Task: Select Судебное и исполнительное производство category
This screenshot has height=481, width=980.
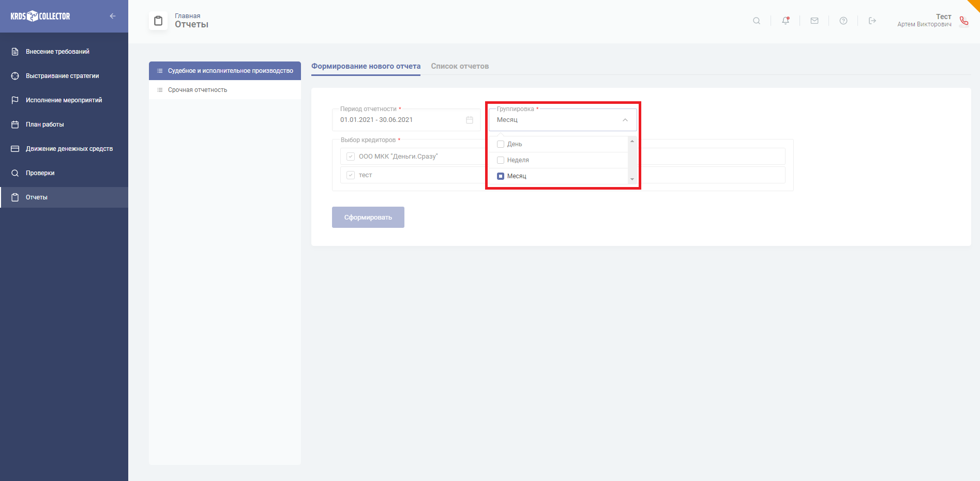Action: [x=225, y=71]
